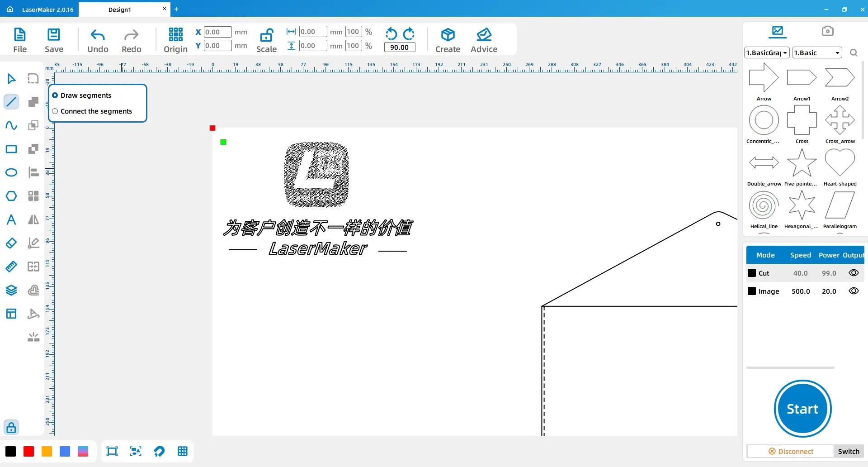Insert the Five-pointed star shape

[802, 162]
